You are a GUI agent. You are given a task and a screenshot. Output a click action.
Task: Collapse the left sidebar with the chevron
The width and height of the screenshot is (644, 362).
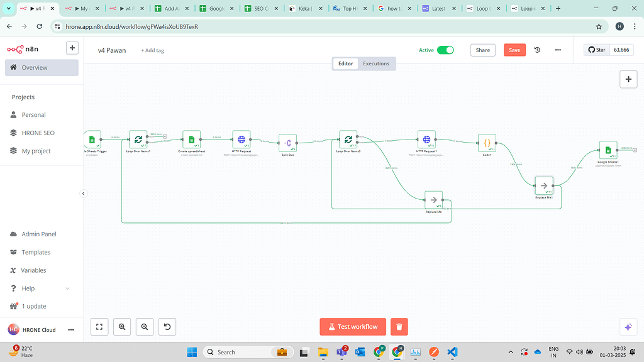[x=84, y=194]
